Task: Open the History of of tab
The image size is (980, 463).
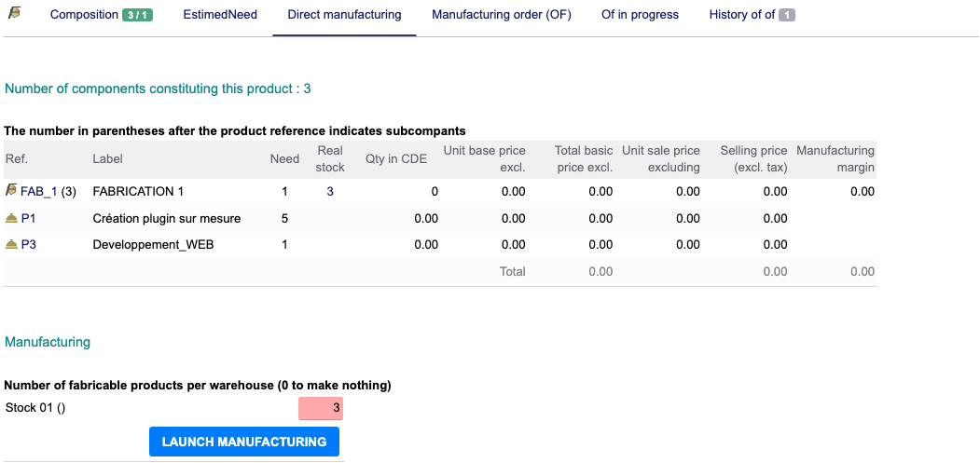Action: click(x=741, y=15)
